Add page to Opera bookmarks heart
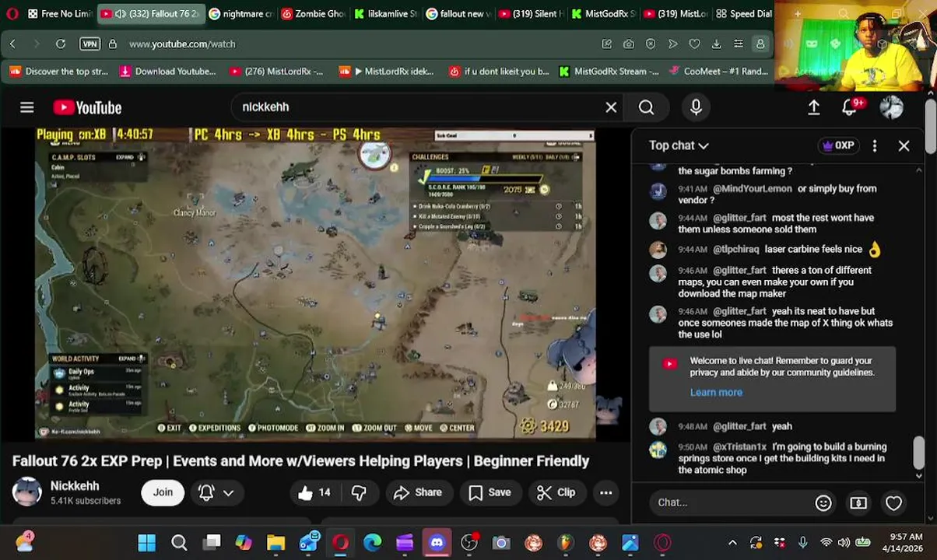937x560 pixels. [694, 44]
